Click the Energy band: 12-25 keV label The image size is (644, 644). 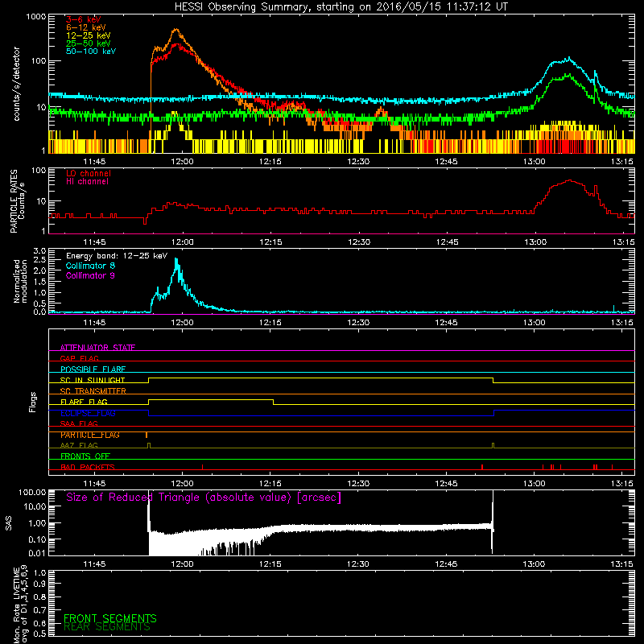pos(117,256)
